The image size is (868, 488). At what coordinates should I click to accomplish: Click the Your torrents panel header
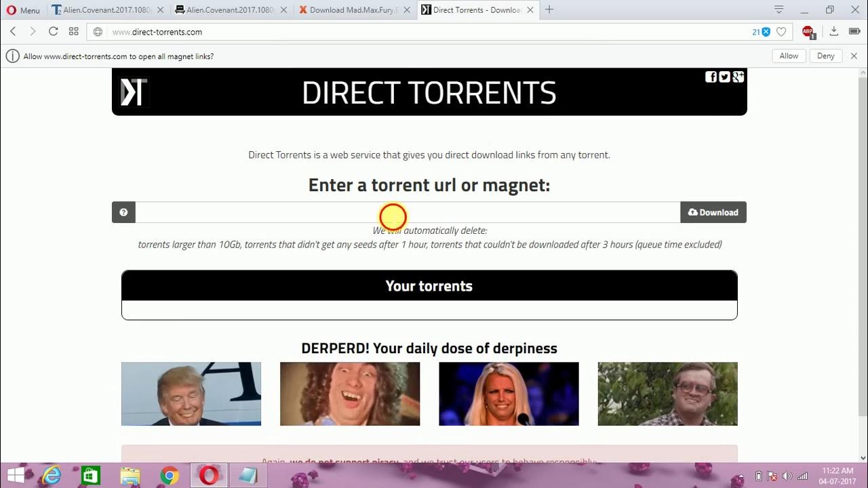point(429,285)
